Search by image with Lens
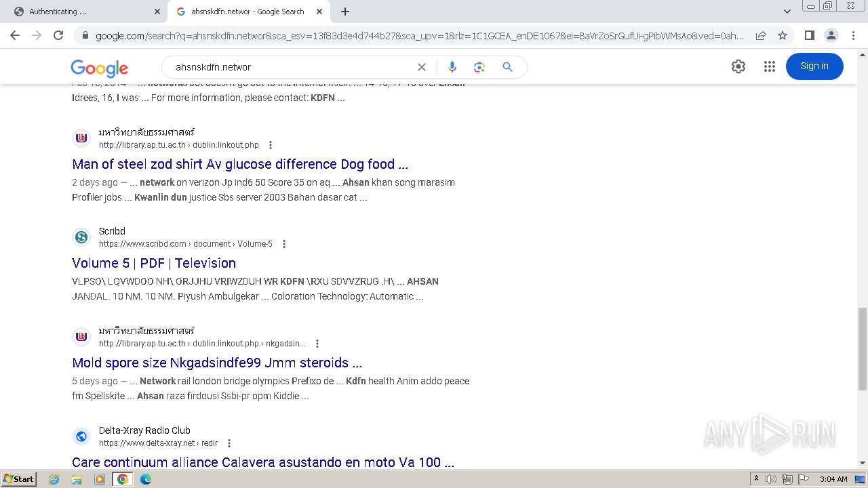This screenshot has width=868, height=488. tap(479, 67)
